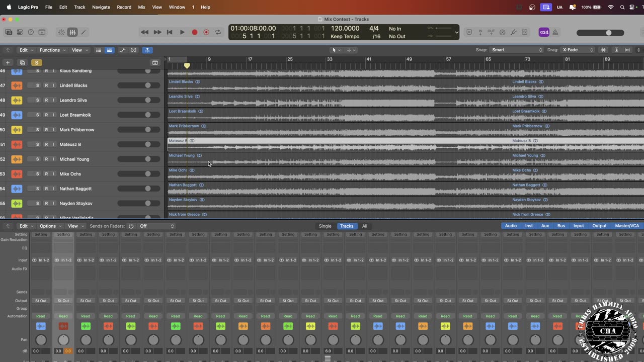Open the tracks area Functions menu
The image size is (644, 362).
tap(52, 50)
